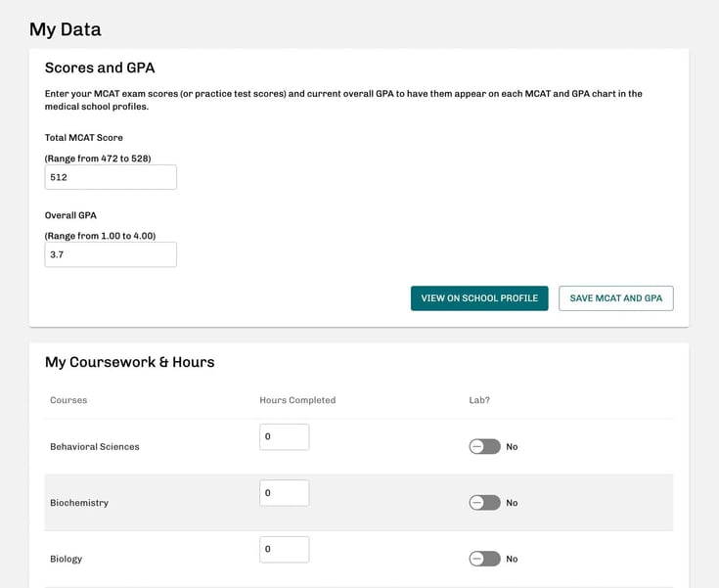719x588 pixels.
Task: Click the Scores and GPA section title
Action: (100, 68)
